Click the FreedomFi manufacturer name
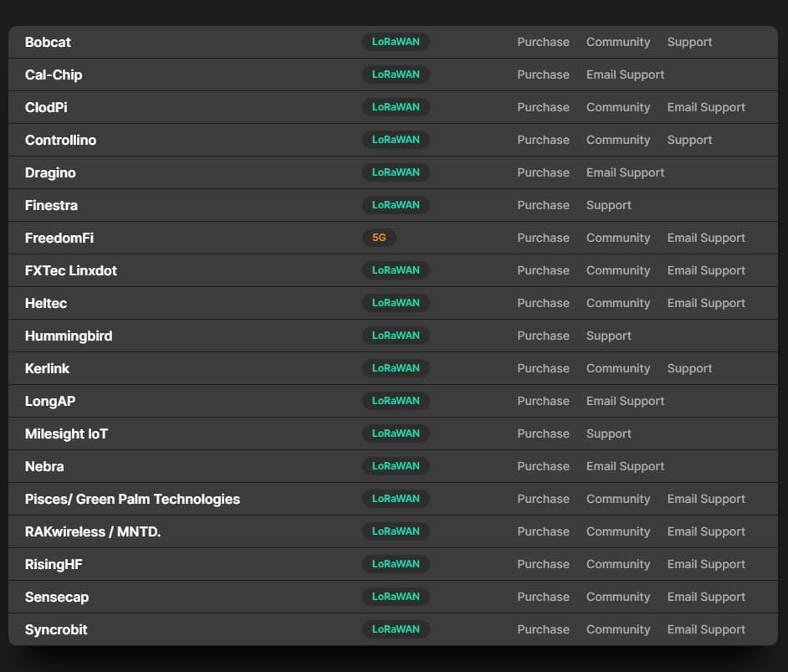The width and height of the screenshot is (788, 672). 59,239
